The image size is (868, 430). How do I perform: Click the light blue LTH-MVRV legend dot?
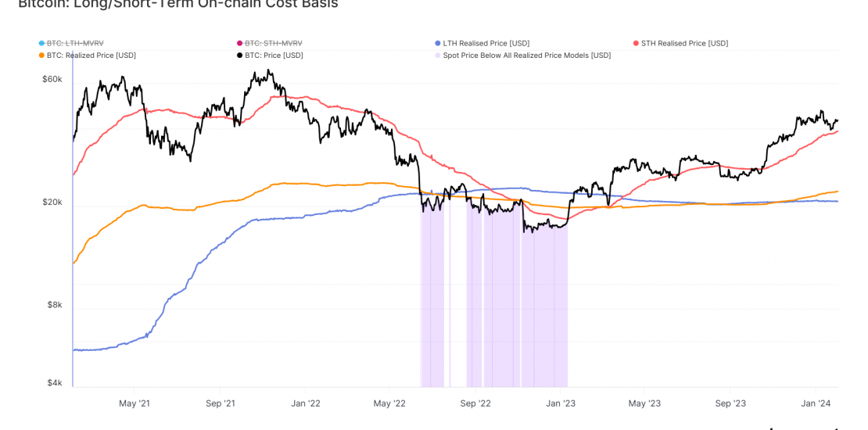pyautogui.click(x=41, y=43)
